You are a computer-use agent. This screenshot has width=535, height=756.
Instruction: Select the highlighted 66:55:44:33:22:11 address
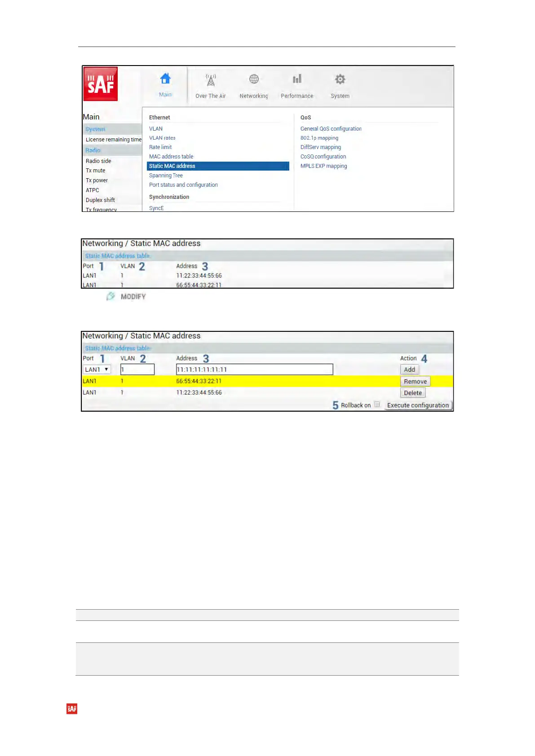pyautogui.click(x=199, y=381)
